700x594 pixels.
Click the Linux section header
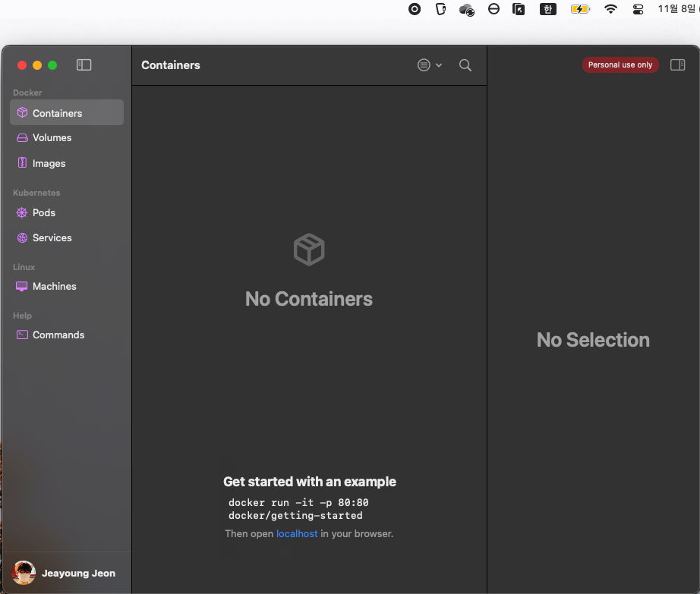tap(24, 267)
